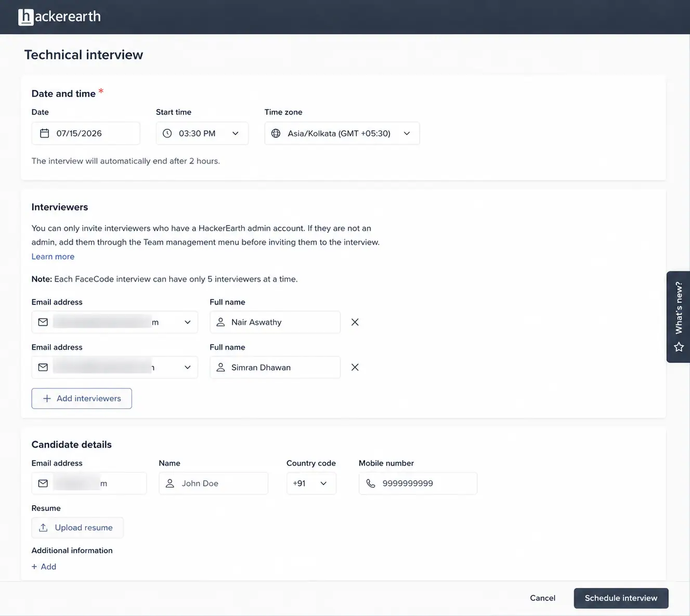Viewport: 690px width, 616px height.
Task: Click envelope icon beside Simran Dhawan's email
Action: tap(43, 368)
